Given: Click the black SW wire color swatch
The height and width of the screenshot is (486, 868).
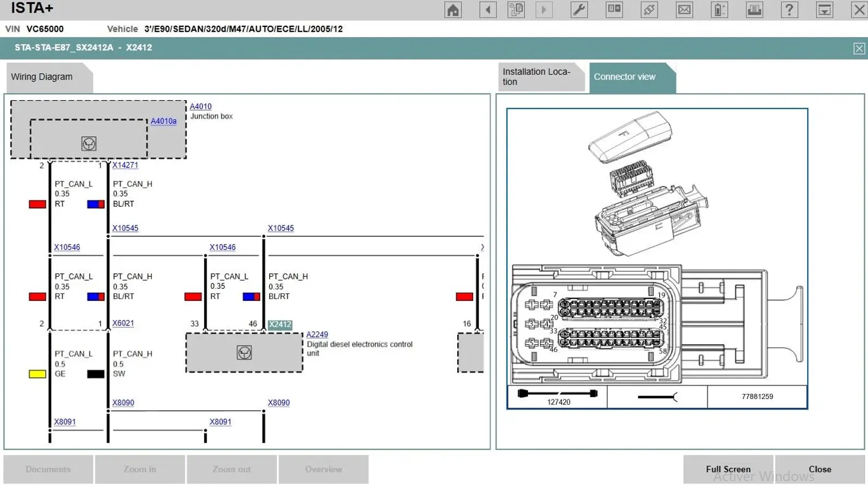Looking at the screenshot, I should tap(95, 374).
